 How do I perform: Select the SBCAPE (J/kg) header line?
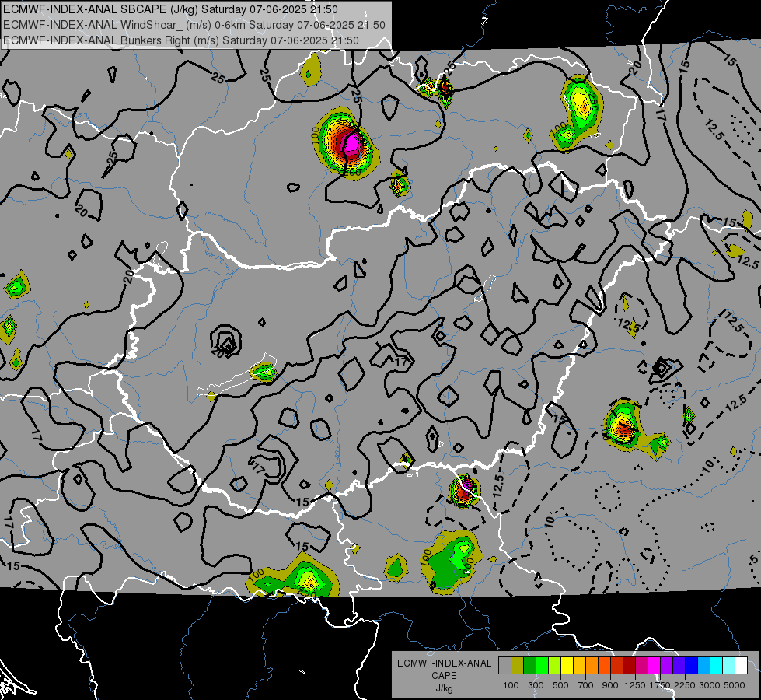click(x=171, y=9)
